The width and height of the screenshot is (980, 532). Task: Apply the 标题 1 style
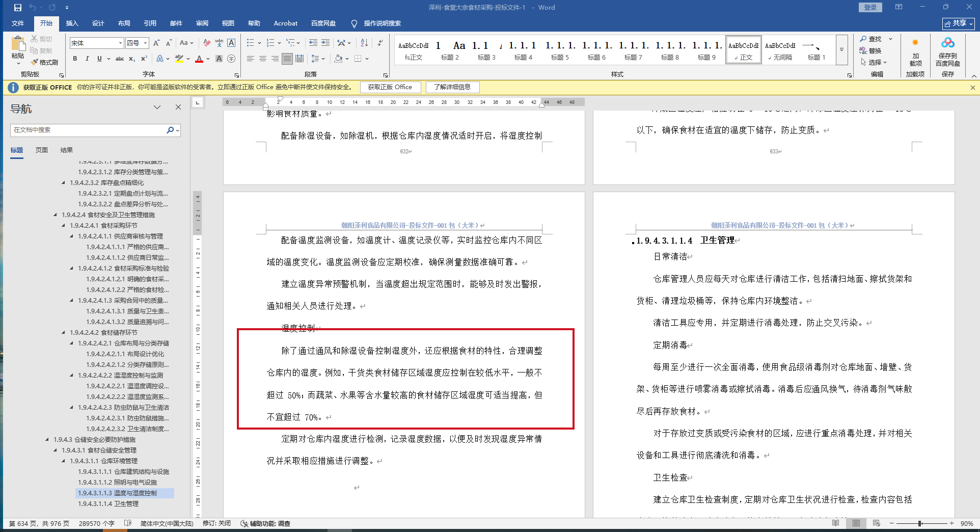click(816, 50)
